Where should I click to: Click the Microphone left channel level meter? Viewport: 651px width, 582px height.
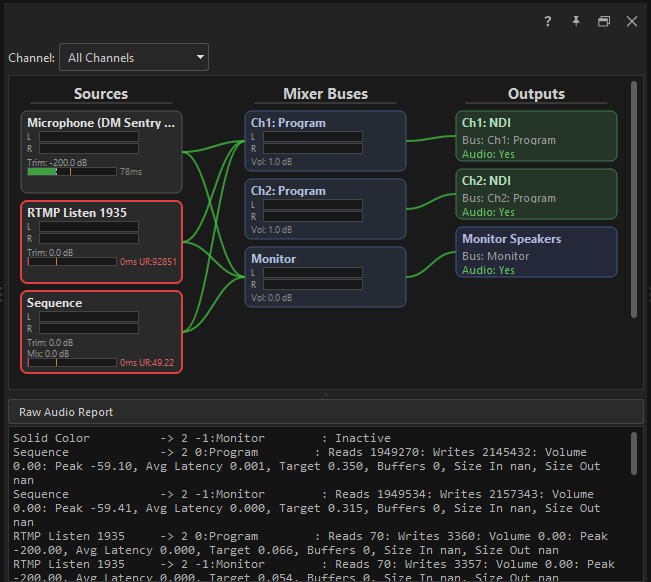click(89, 137)
